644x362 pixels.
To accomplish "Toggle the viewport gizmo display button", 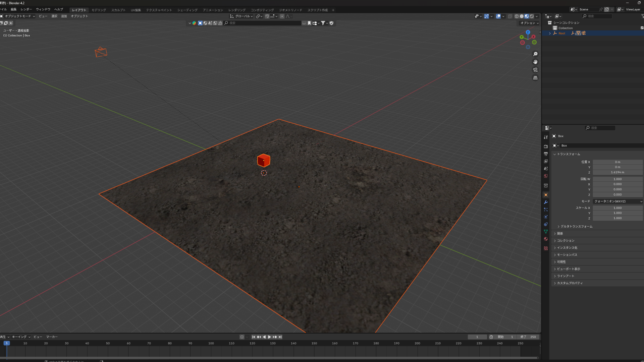I will (x=486, y=16).
